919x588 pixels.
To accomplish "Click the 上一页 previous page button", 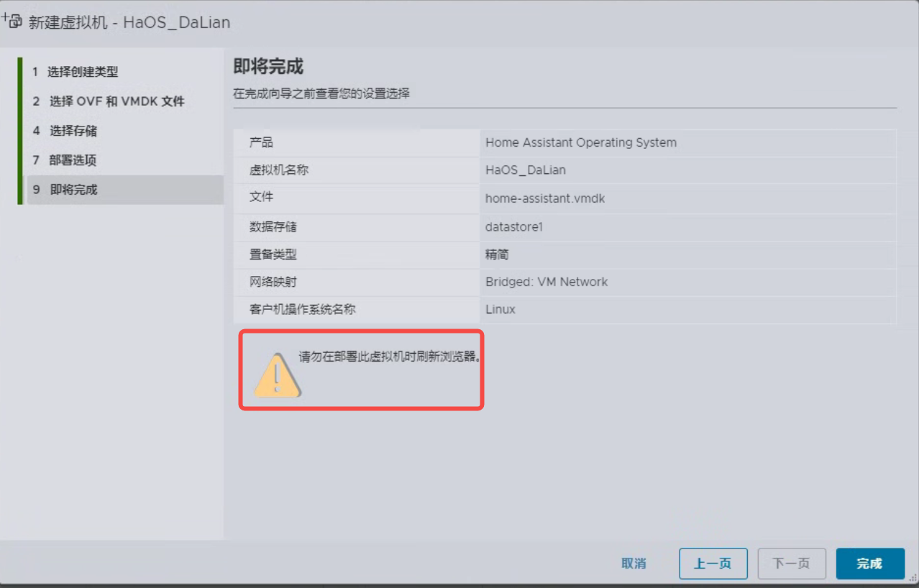I will coord(713,564).
